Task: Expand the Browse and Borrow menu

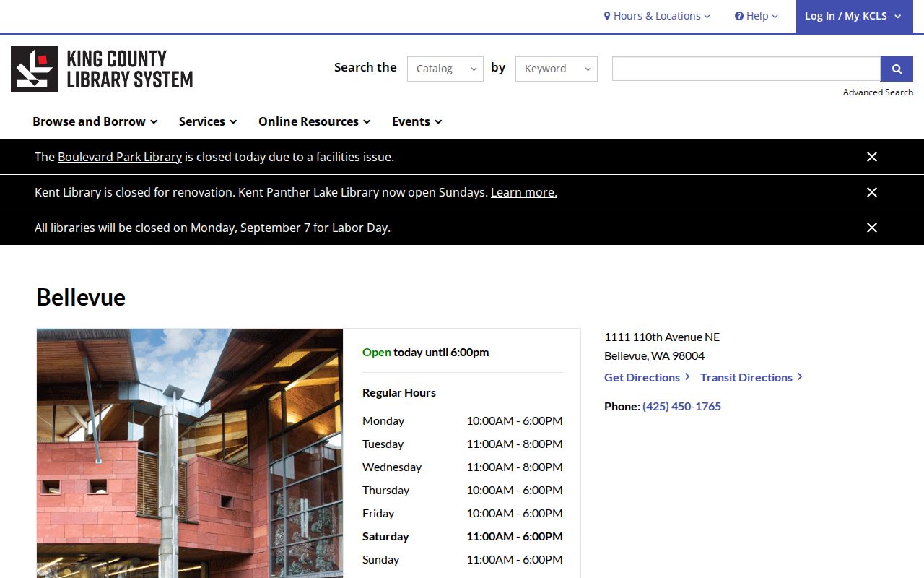Action: click(x=95, y=121)
